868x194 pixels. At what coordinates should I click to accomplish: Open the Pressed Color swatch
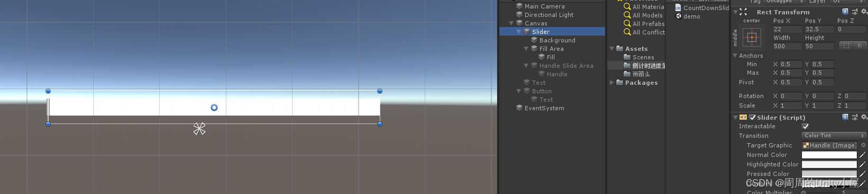[x=829, y=174]
